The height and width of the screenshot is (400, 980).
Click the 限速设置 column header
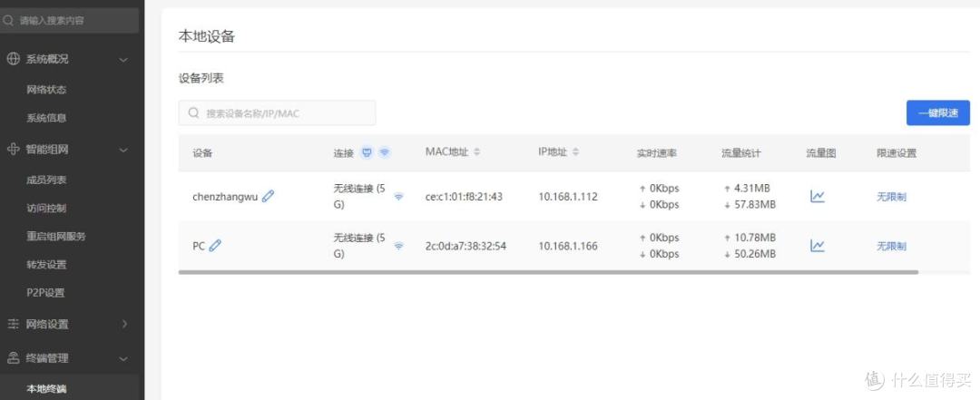pyautogui.click(x=897, y=152)
